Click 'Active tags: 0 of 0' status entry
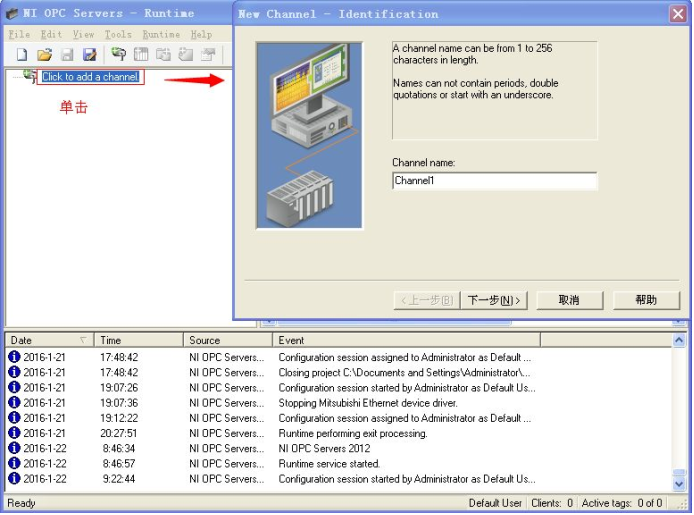The width and height of the screenshot is (694, 515). 622,503
